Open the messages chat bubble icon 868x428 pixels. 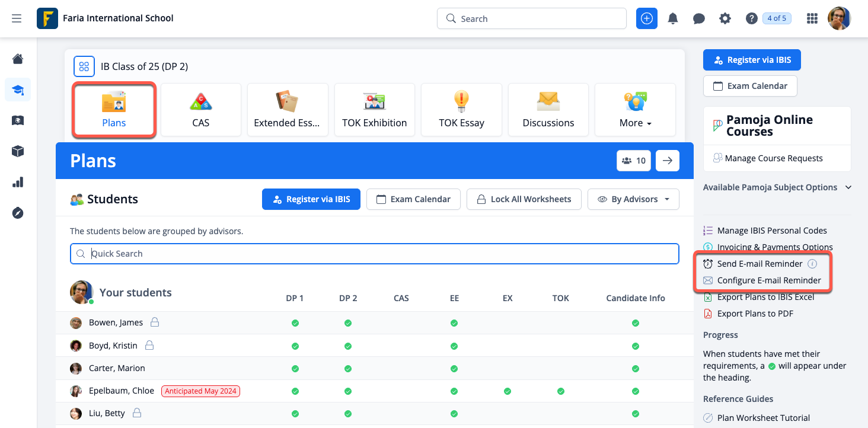point(699,18)
